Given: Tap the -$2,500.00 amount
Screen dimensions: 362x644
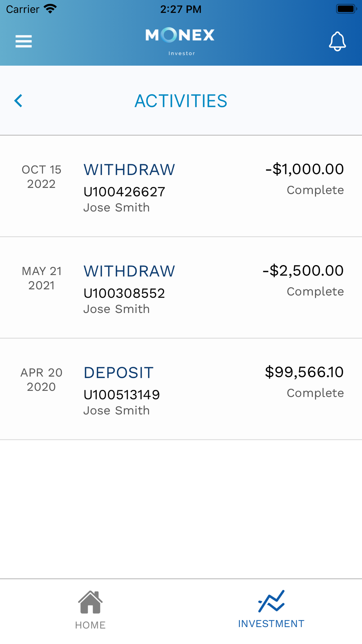Looking at the screenshot, I should click(303, 271).
